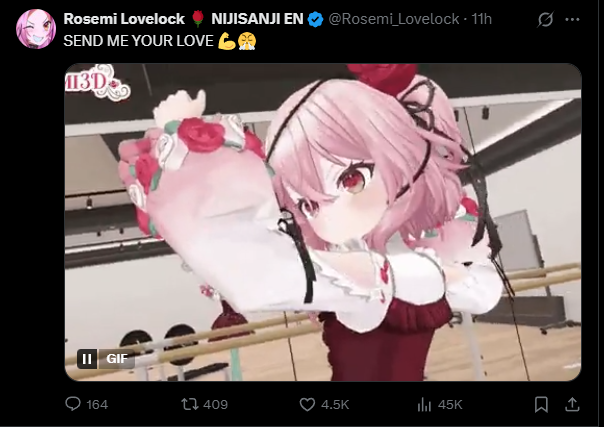Screen dimensions: 604x427
Task: Click the 4.5K likes count
Action: 335,404
